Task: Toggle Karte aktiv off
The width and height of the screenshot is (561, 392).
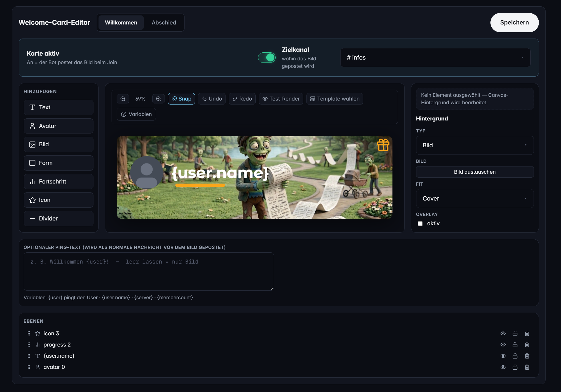Action: point(267,57)
